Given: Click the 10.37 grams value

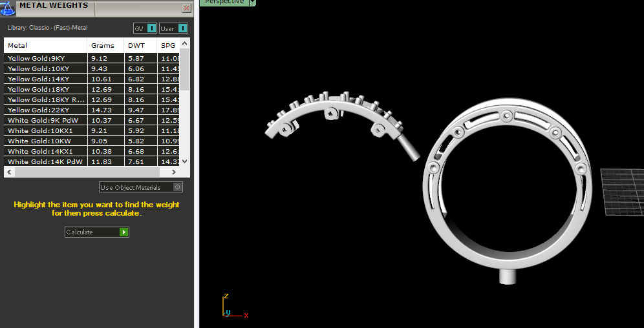Looking at the screenshot, I should pos(99,120).
